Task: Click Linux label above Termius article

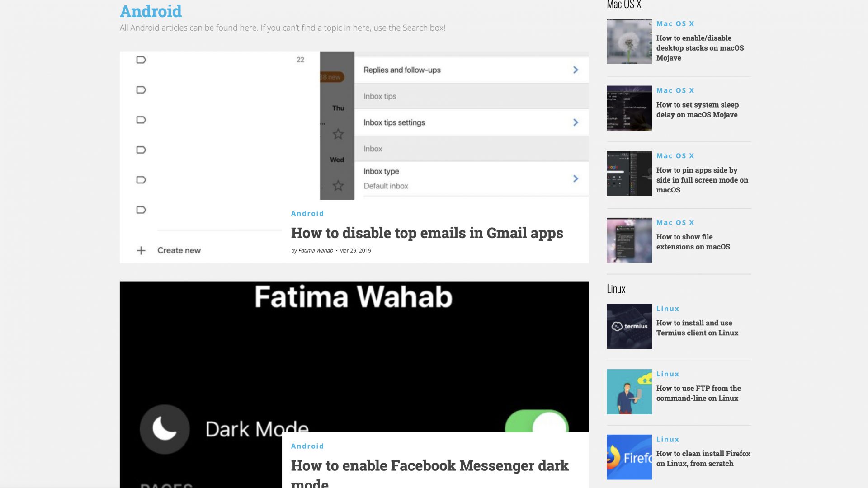Action: point(668,309)
